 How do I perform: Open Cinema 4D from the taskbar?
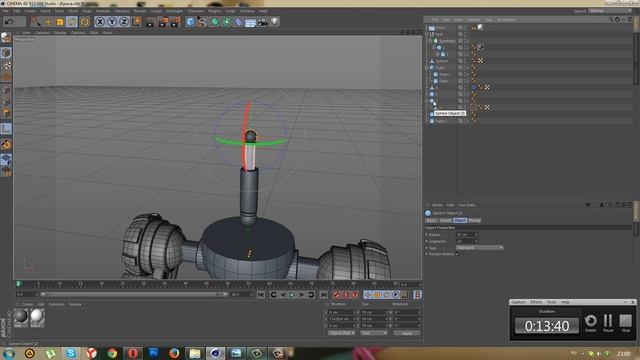[x=215, y=353]
